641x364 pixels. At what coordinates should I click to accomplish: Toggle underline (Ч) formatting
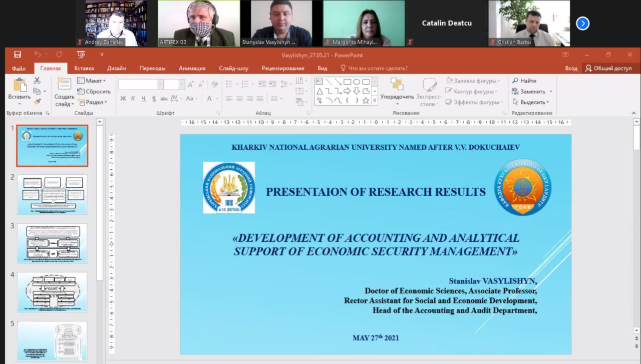[143, 99]
